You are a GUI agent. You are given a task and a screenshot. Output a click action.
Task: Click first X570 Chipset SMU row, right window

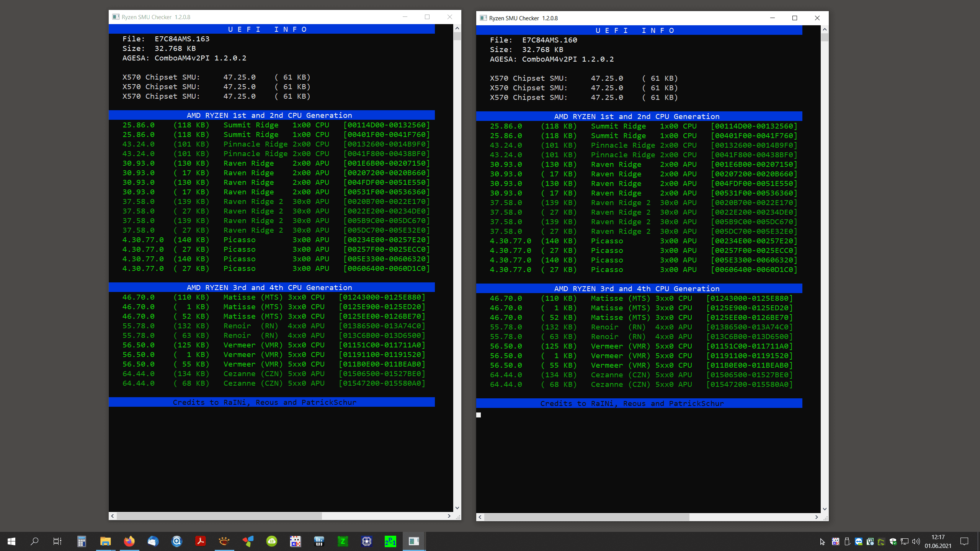(584, 78)
